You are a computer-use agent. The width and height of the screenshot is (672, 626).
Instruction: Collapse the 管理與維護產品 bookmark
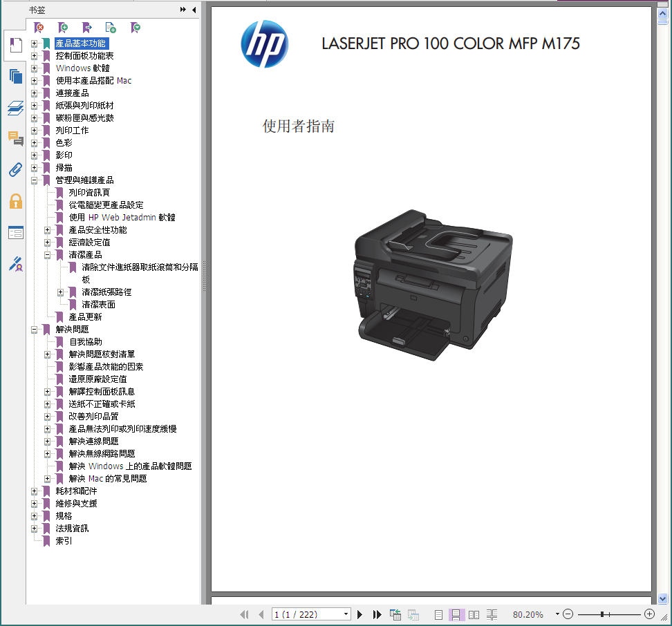tap(35, 180)
